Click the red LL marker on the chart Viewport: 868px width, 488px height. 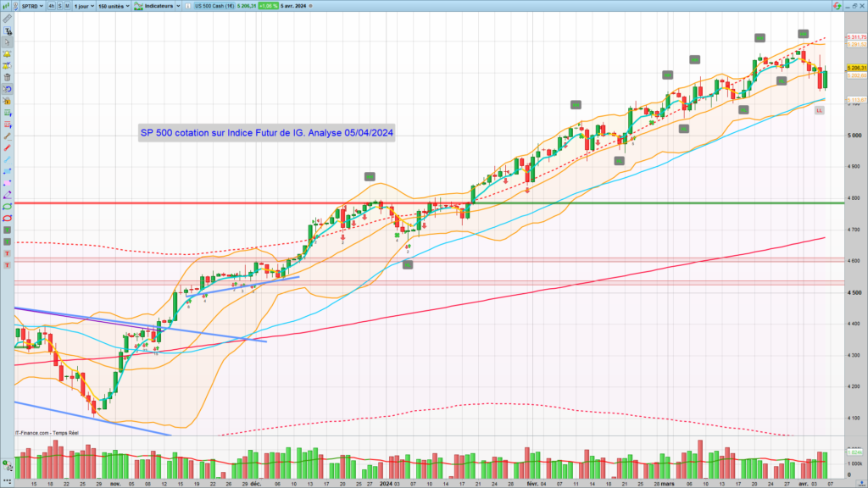click(x=820, y=111)
